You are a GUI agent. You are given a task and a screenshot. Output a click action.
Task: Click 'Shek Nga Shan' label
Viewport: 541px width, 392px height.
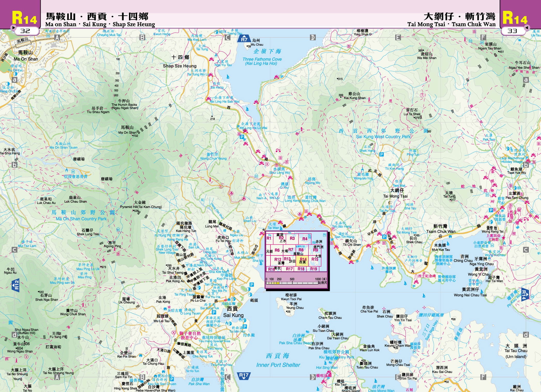point(47,300)
